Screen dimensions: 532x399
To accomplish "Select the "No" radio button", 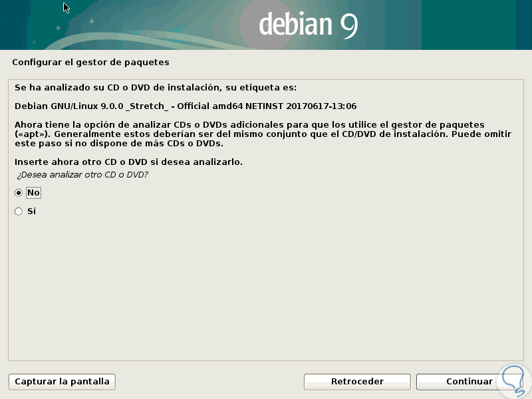I will [x=19, y=193].
